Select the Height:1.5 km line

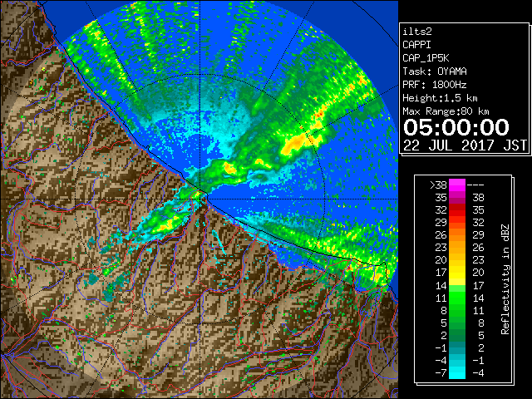[x=440, y=98]
